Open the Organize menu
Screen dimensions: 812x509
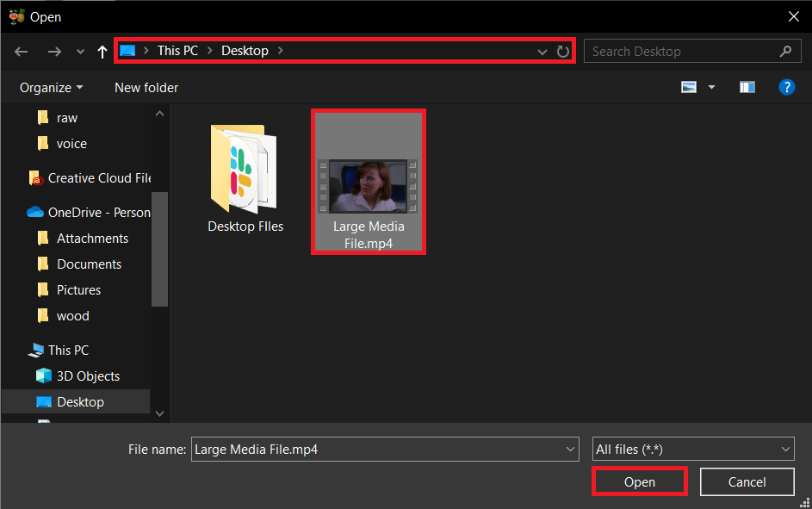coord(50,87)
